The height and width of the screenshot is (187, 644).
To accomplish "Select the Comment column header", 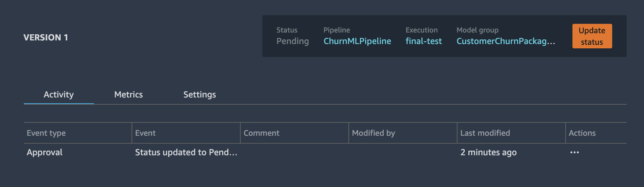I will (x=261, y=133).
